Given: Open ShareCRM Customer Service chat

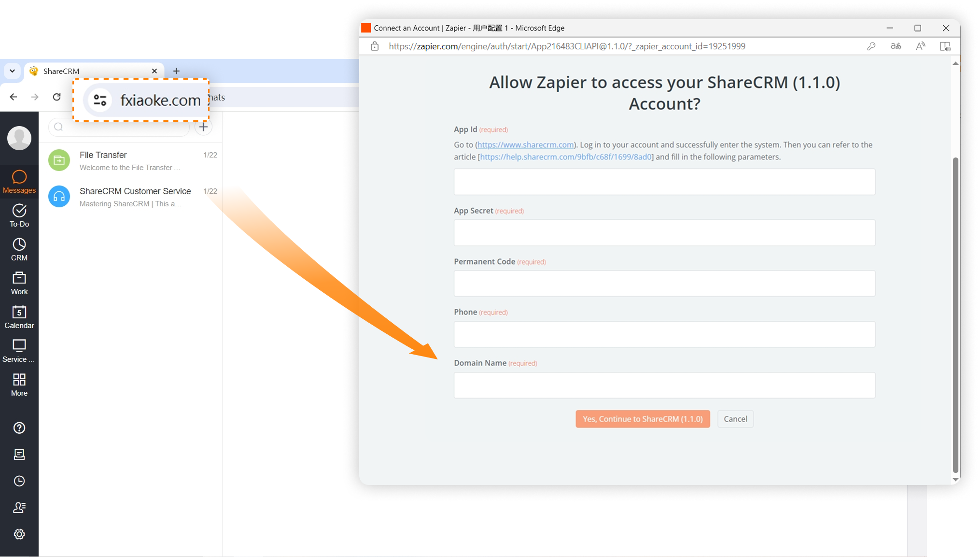Looking at the screenshot, I should click(130, 197).
